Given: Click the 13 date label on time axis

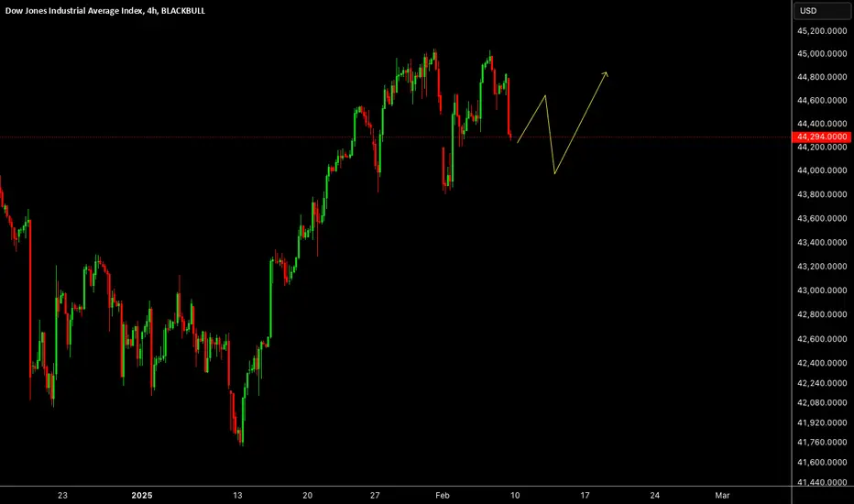Looking at the screenshot, I should 237,495.
